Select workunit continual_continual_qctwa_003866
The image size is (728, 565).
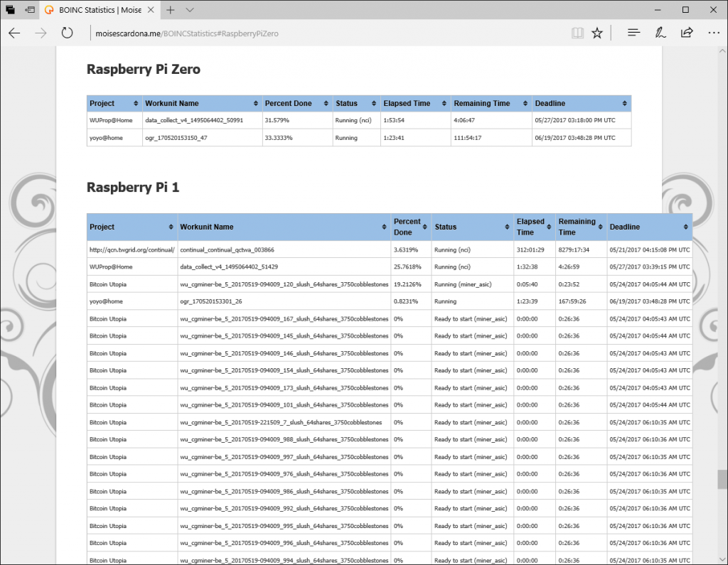(x=227, y=249)
